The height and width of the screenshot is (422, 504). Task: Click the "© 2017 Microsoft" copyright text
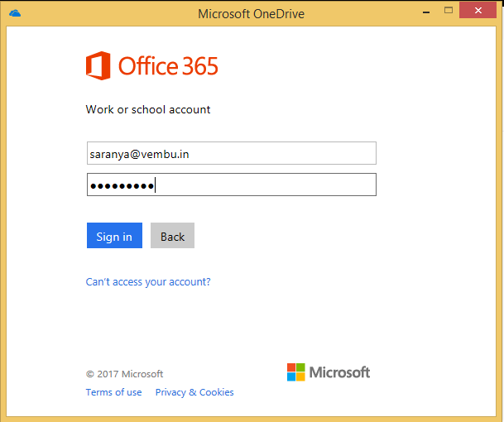pos(124,374)
